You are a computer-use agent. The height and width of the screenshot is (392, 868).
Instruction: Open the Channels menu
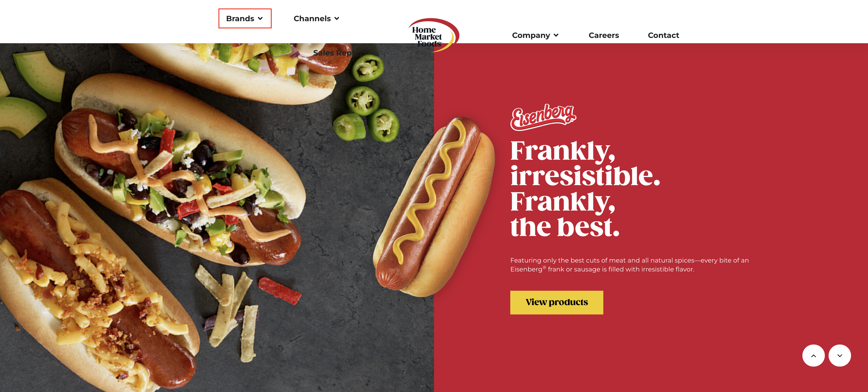click(316, 18)
